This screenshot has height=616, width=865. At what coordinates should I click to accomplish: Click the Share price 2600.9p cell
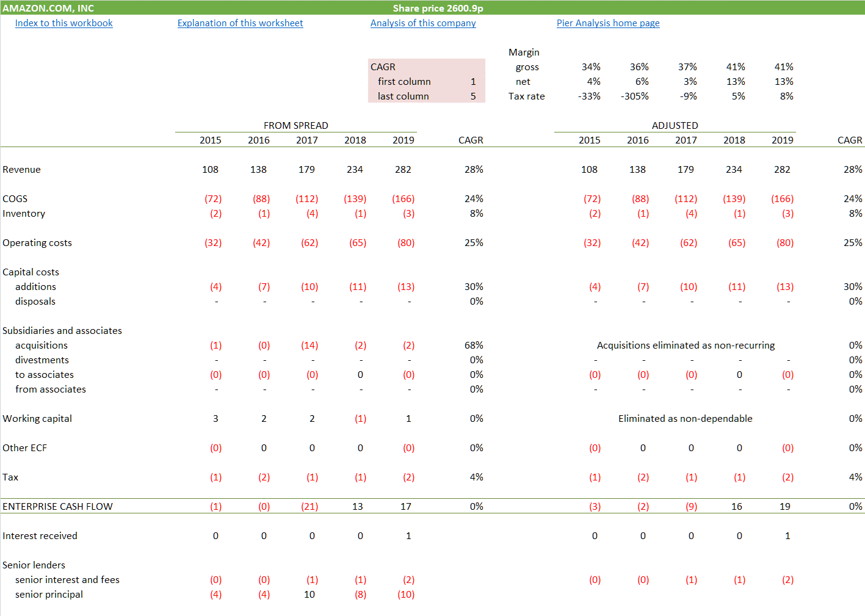pos(438,9)
